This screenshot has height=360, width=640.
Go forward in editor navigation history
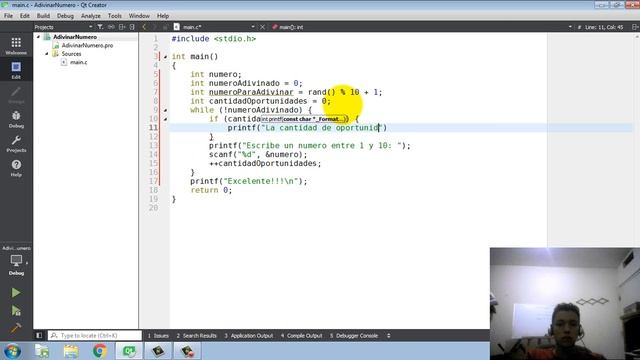click(154, 27)
